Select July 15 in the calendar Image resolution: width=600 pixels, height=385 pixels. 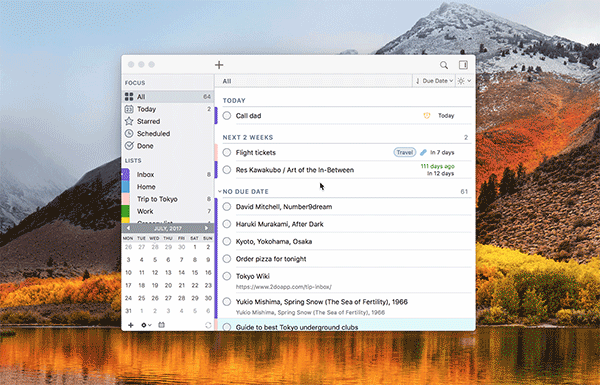pos(195,272)
